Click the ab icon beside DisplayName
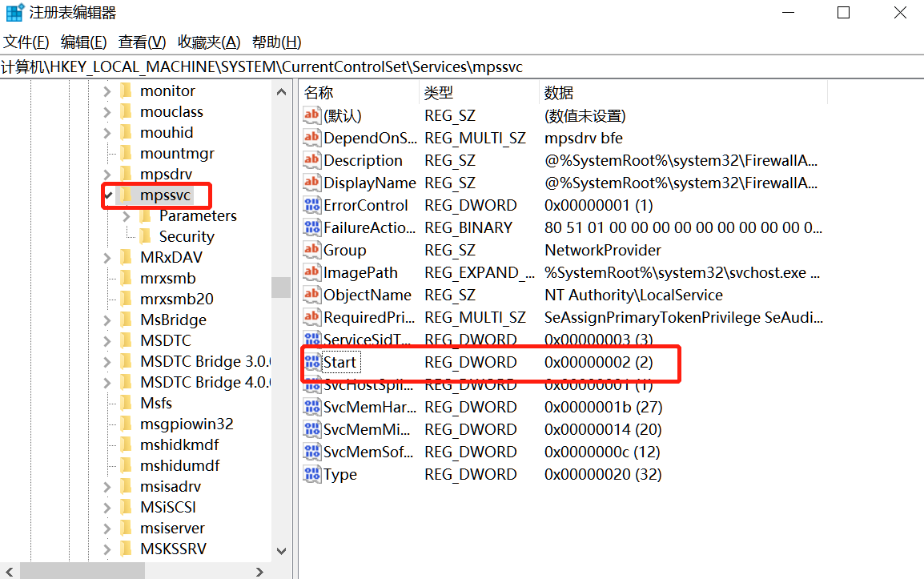This screenshot has height=579, width=924. [x=312, y=183]
